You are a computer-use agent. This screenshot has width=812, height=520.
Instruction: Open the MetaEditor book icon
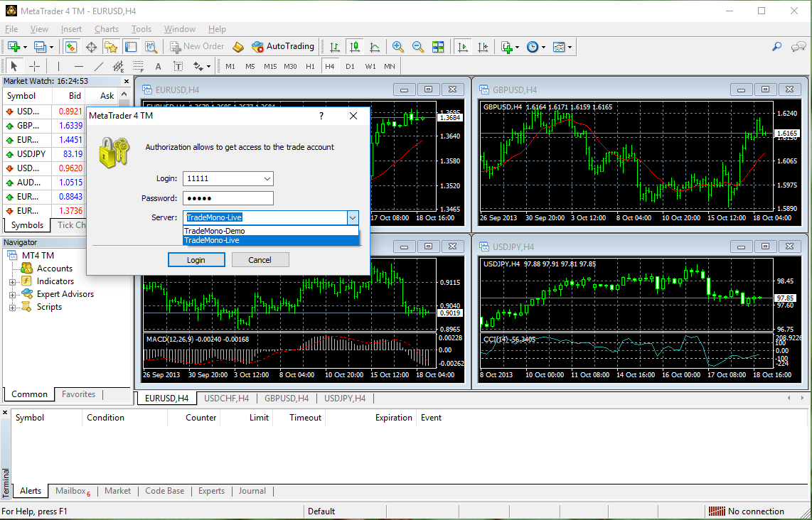coord(237,47)
